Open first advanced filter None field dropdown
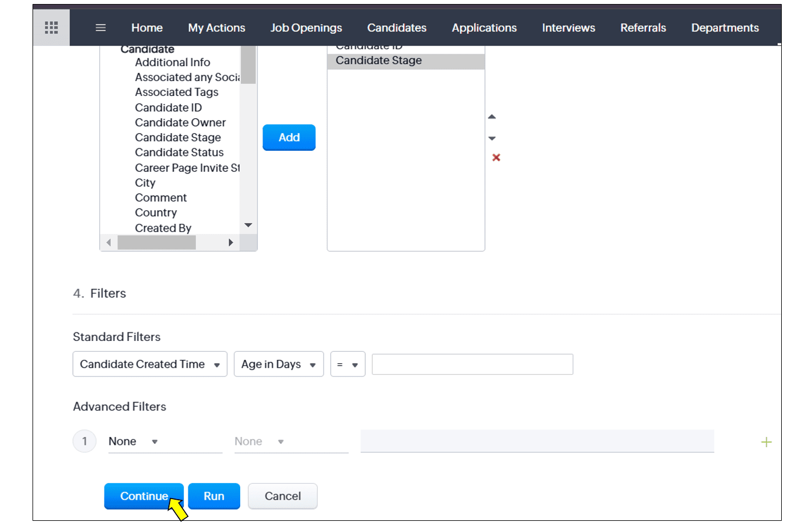Viewport: 812px width, 526px height. pos(165,441)
